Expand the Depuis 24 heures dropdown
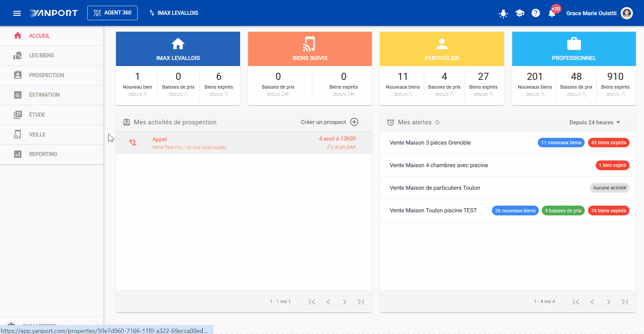Image resolution: width=644 pixels, height=334 pixels. (595, 122)
